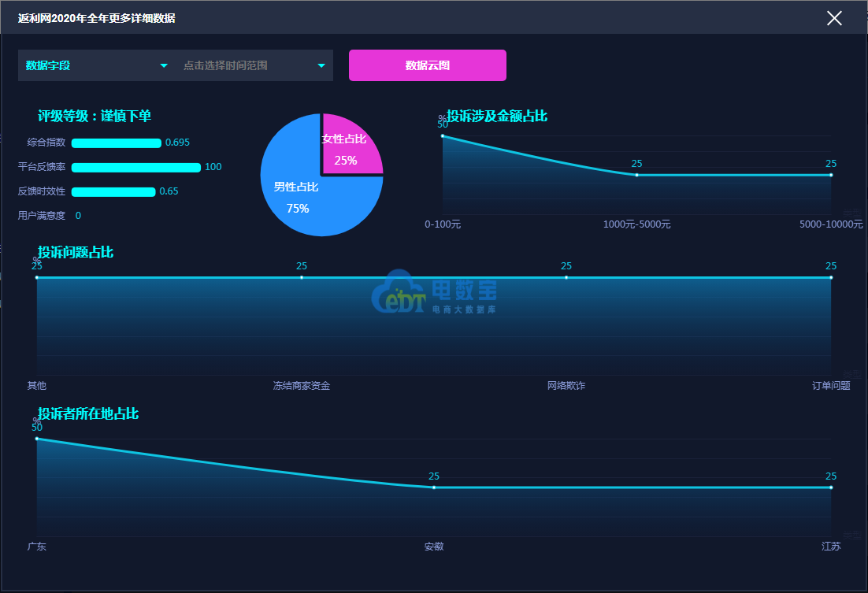Click the 订单问题 axis label
Viewport: 868px width, 593px height.
click(831, 385)
